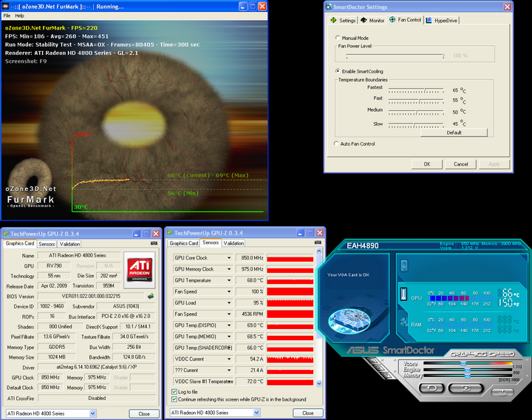The width and height of the screenshot is (532, 420).
Task: Open the GPU Temp.(DISPIO) sensor dropdown
Action: pyautogui.click(x=229, y=325)
